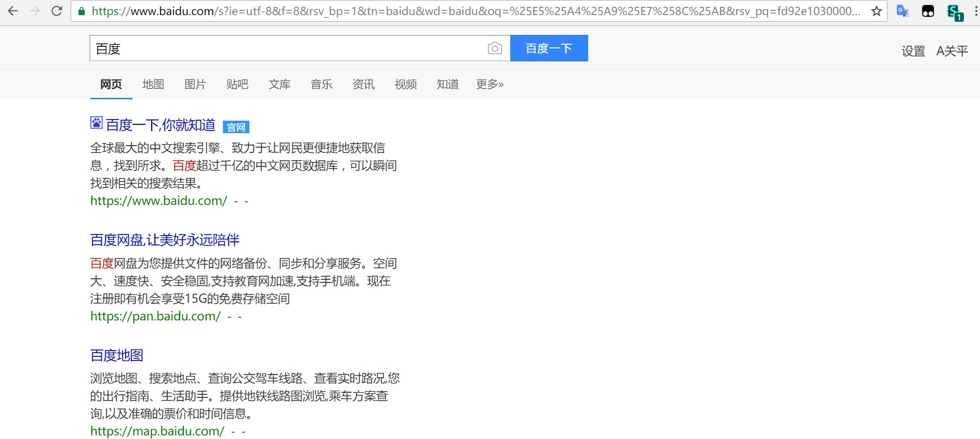Screen dimensions: 980x439
Task: Select the 网页 tab
Action: tap(111, 84)
